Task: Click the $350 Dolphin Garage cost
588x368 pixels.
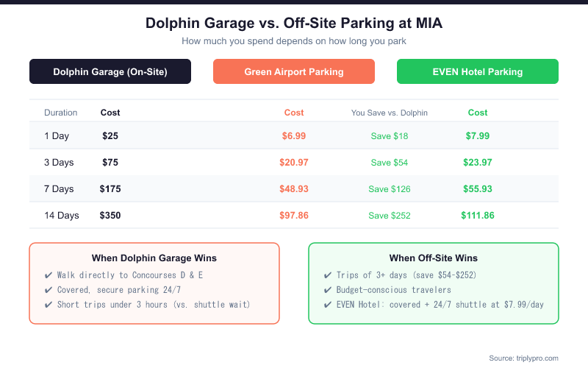Action: (110, 216)
